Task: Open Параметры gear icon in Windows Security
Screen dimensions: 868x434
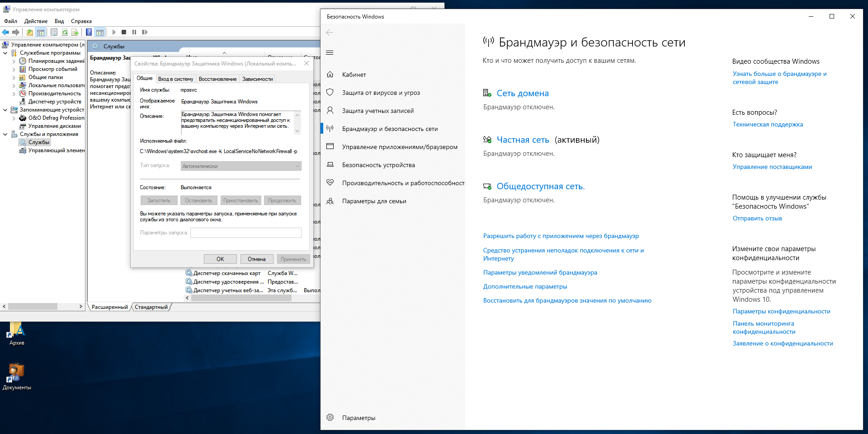Action: (x=330, y=418)
